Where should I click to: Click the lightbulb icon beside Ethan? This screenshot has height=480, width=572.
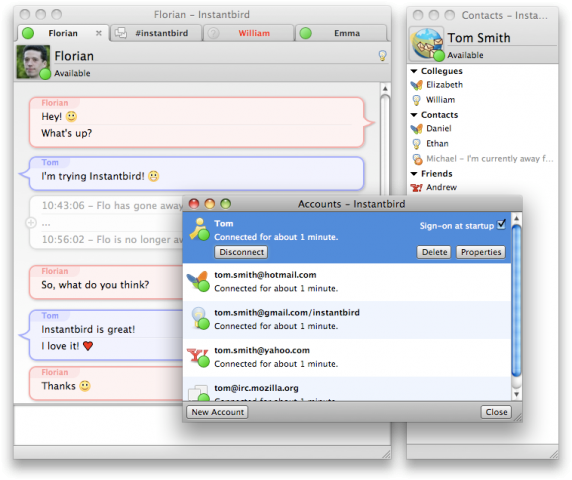point(416,144)
